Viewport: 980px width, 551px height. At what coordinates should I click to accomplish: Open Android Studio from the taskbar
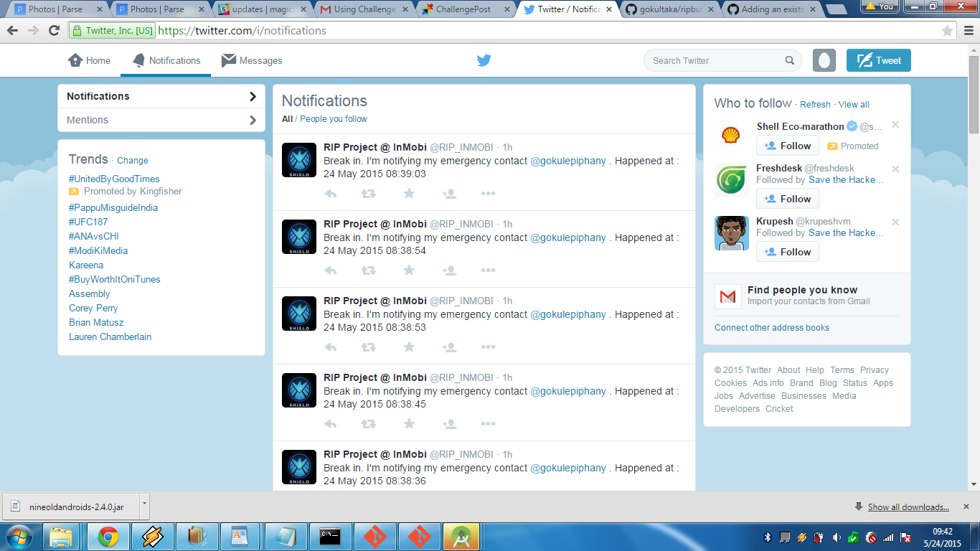pyautogui.click(x=461, y=537)
